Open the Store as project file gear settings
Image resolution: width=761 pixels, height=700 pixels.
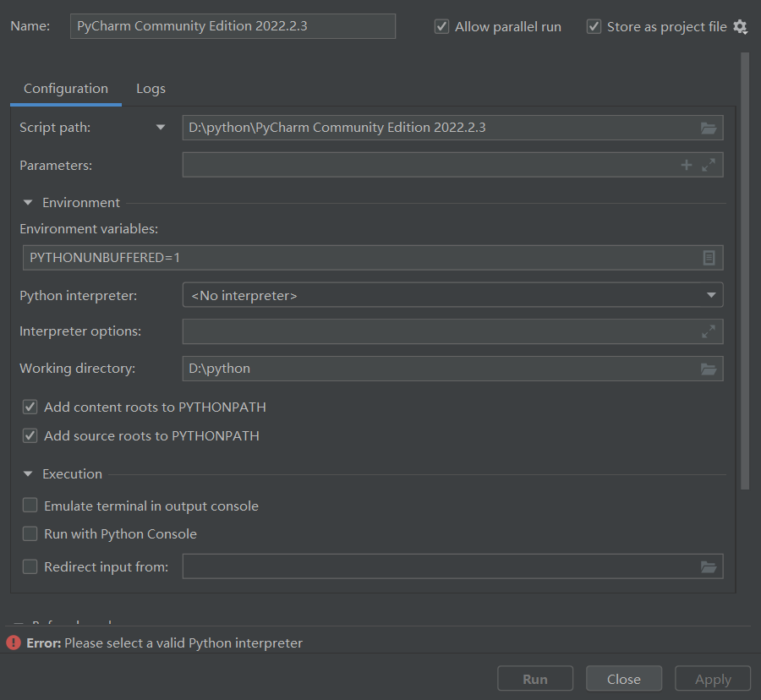pos(740,27)
